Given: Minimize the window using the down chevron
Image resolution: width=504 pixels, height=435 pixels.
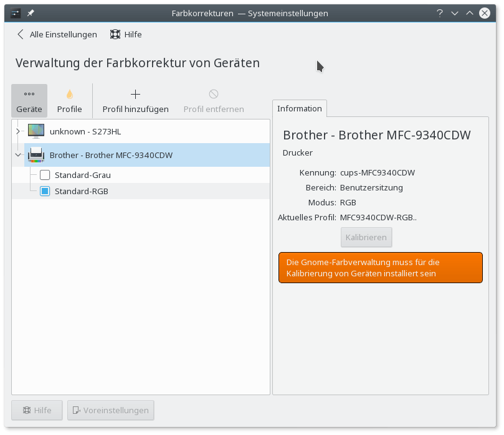Looking at the screenshot, I should click(x=455, y=13).
